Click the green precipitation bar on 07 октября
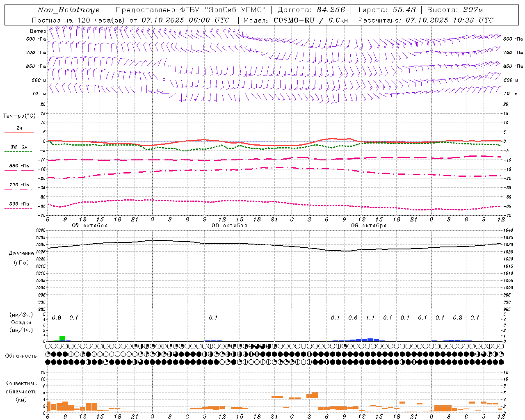Screen dimensions: 525x420 (x=62, y=338)
